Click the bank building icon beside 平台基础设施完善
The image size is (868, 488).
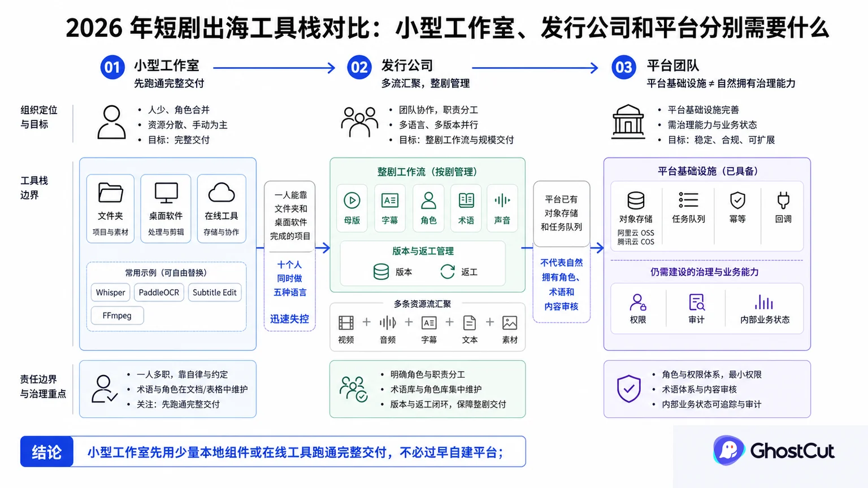tap(628, 122)
